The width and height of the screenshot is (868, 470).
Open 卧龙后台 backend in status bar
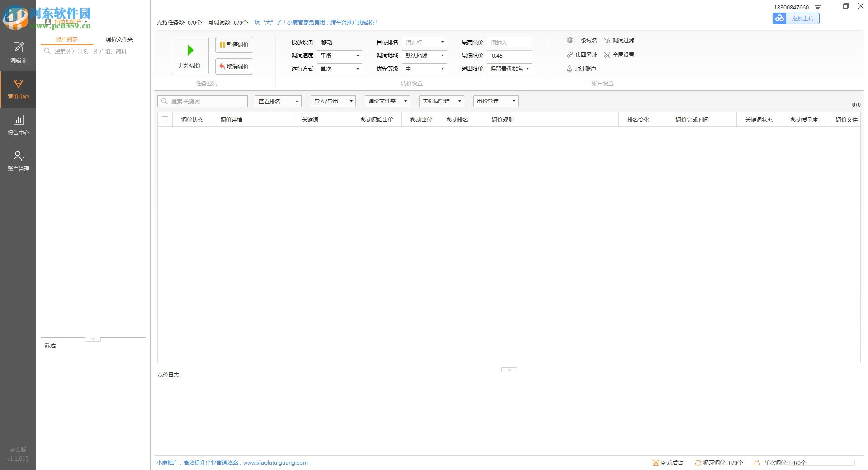(668, 463)
